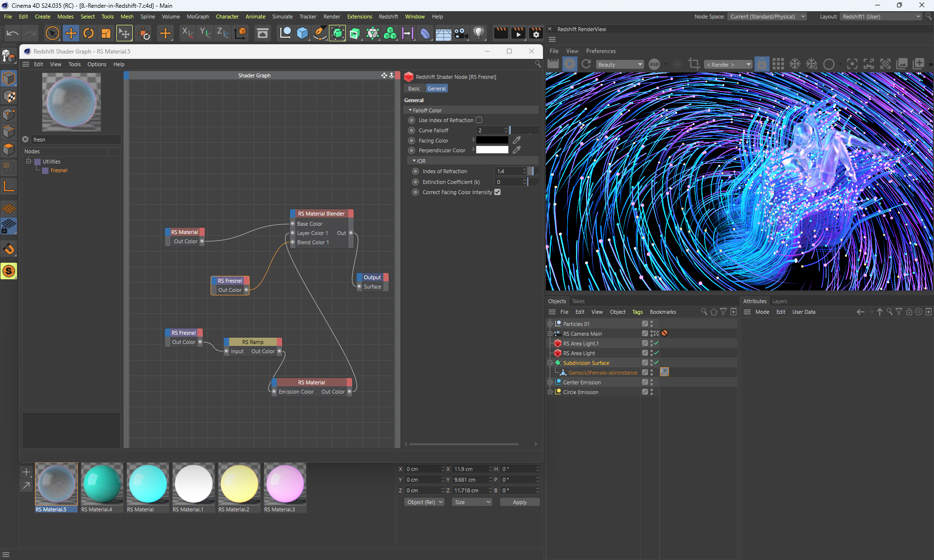The image size is (934, 560).
Task: Collapse the Falloff Color section
Action: (x=410, y=110)
